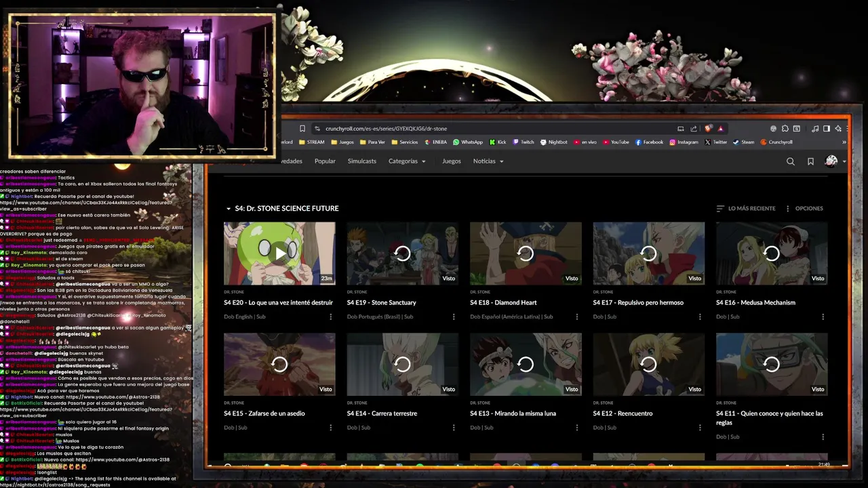Click the music note media control icon
Screen dimensions: 868x488
pyautogui.click(x=815, y=129)
